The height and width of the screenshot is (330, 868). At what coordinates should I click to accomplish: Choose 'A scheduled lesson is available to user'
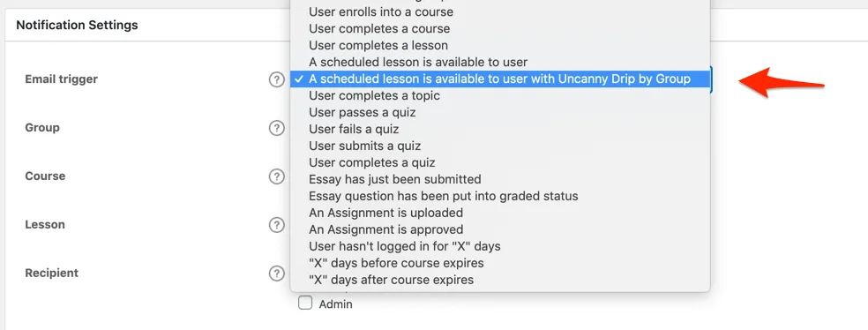click(x=500, y=62)
